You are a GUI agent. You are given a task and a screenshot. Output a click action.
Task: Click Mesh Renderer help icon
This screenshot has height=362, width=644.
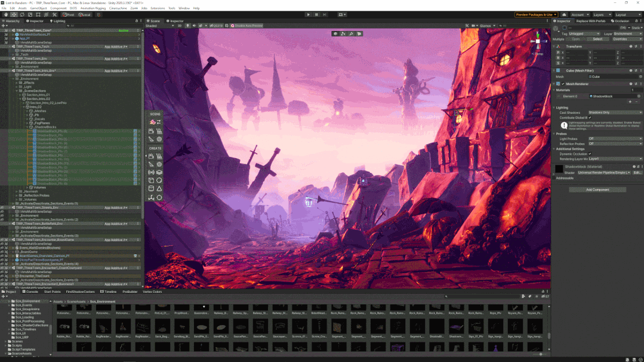click(x=631, y=84)
